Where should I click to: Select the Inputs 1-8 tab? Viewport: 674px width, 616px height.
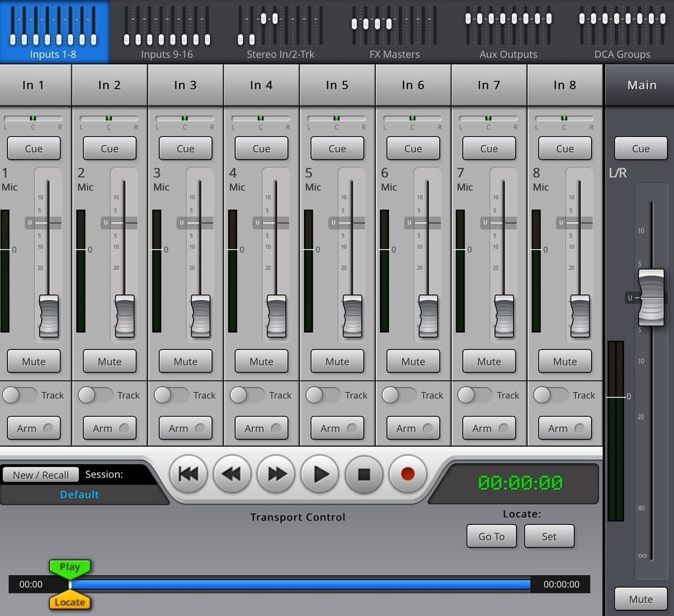coord(53,32)
